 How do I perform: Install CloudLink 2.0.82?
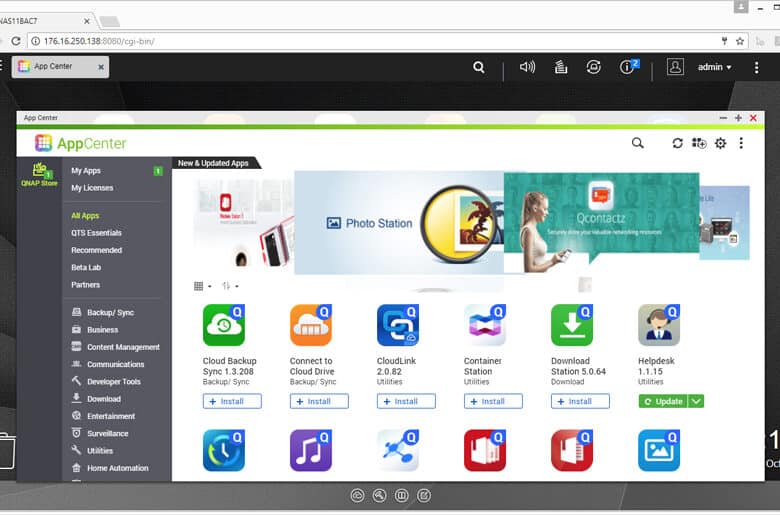point(406,401)
